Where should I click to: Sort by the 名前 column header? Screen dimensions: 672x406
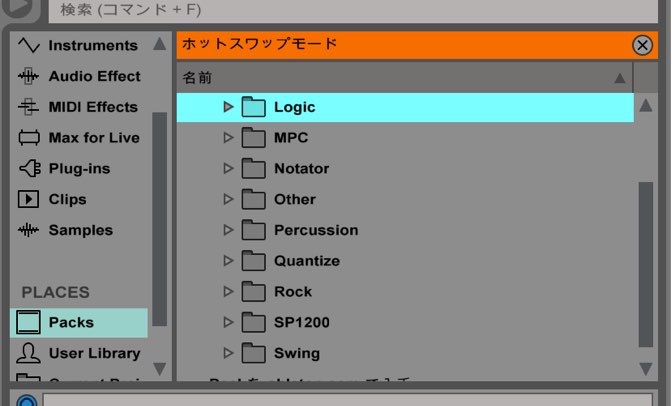[405, 78]
